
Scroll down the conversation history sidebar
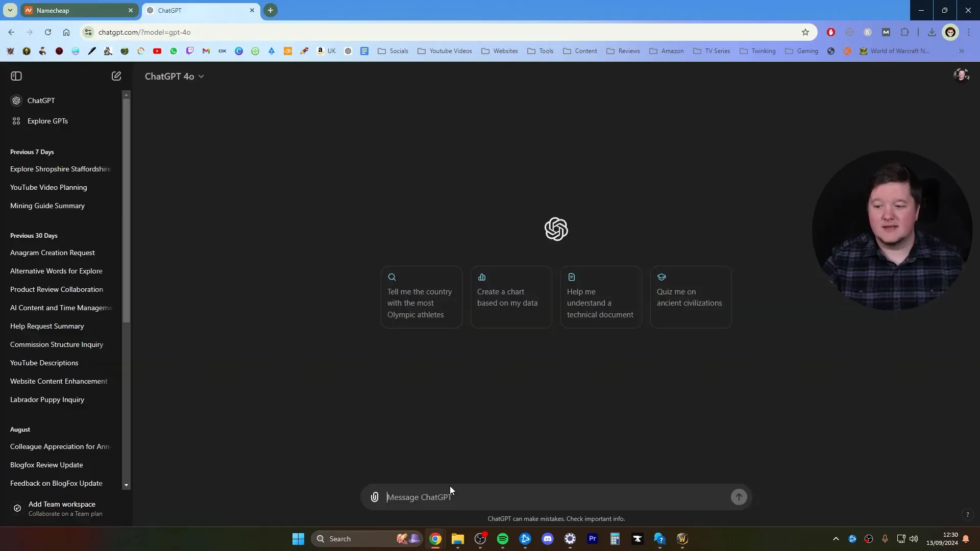coord(126,483)
